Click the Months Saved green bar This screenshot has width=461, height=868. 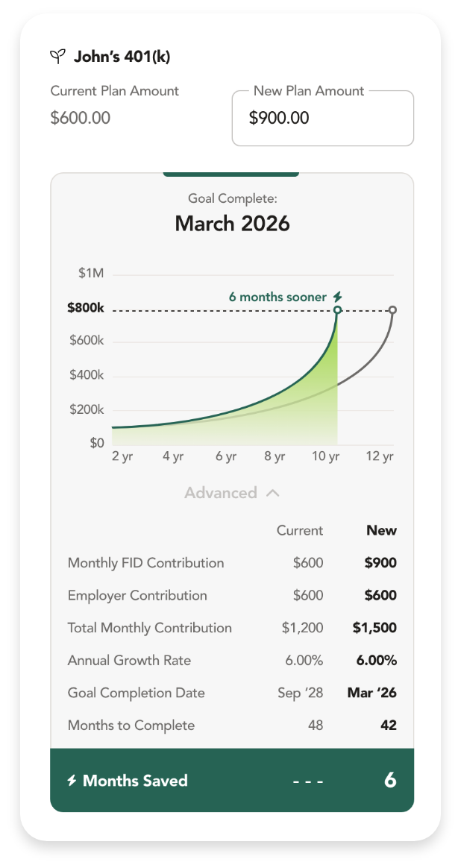click(232, 780)
